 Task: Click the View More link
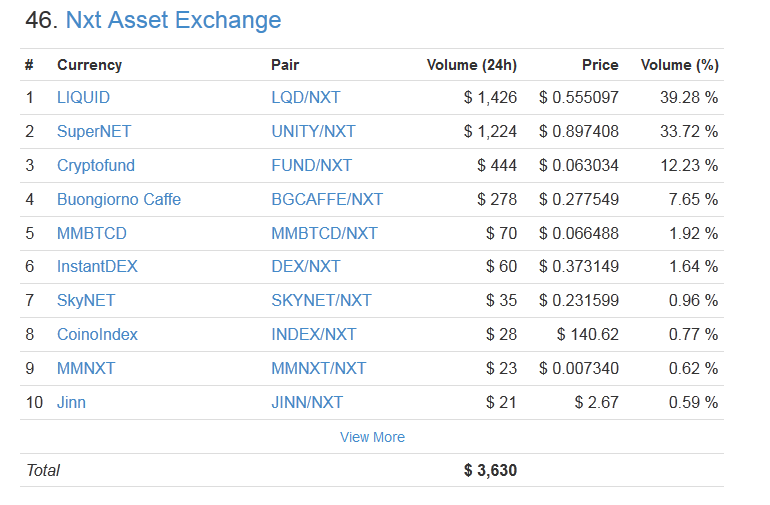[x=372, y=437]
